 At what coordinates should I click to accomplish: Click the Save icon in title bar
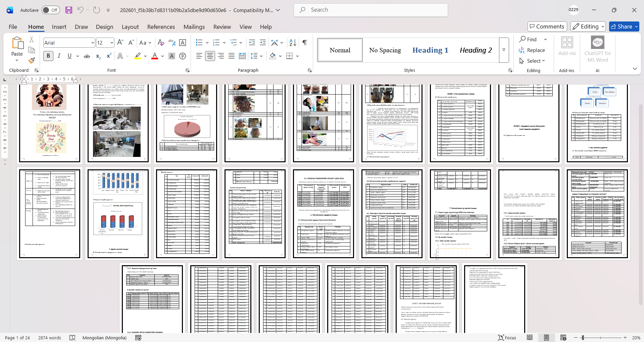[69, 10]
